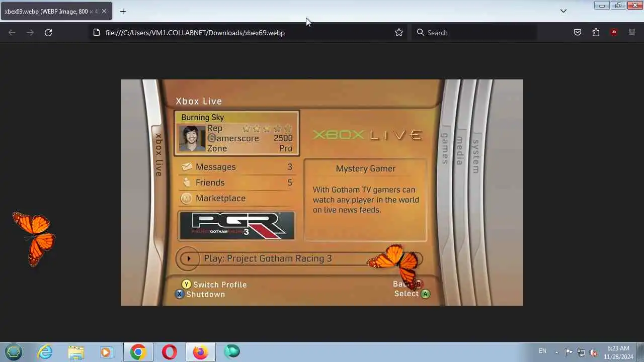Click the EN language indicator

pyautogui.click(x=542, y=351)
